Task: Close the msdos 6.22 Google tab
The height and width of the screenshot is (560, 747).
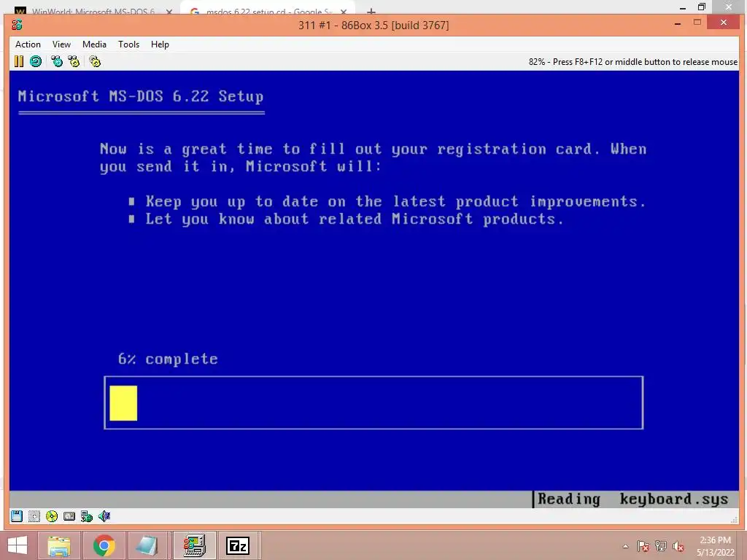Action: [344, 11]
